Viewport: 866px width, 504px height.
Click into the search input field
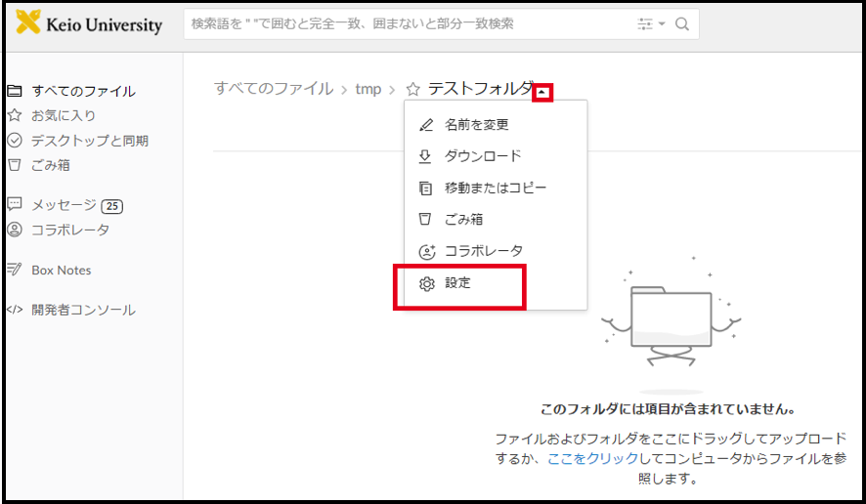coord(406,24)
